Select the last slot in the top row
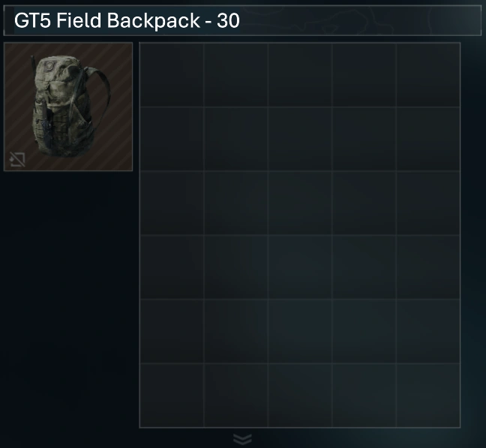 [x=428, y=75]
